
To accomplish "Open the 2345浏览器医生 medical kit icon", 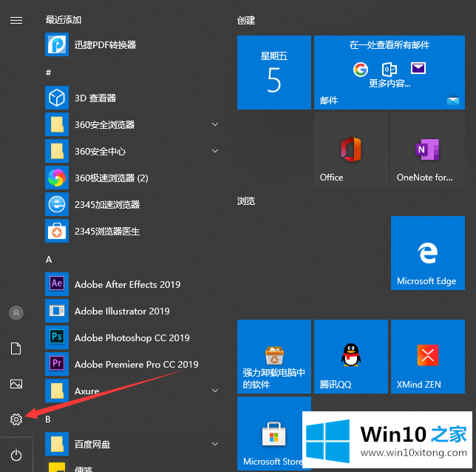I will 57,231.
